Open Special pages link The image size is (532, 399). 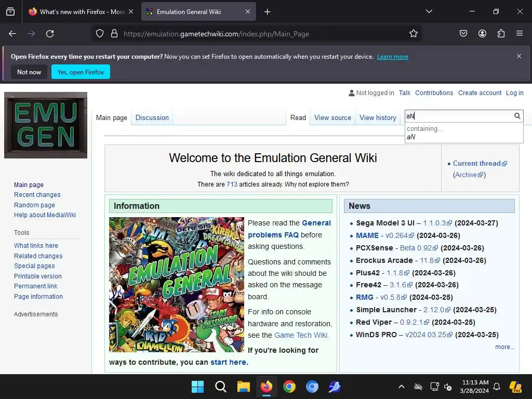34,266
